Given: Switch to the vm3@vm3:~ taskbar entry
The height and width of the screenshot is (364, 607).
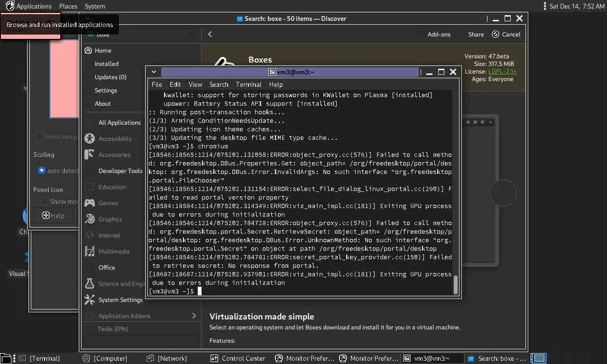Looking at the screenshot, I should [x=432, y=358].
